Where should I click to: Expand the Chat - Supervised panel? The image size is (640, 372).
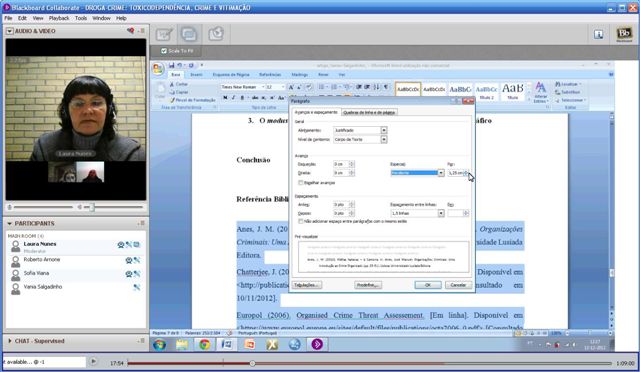click(x=9, y=341)
